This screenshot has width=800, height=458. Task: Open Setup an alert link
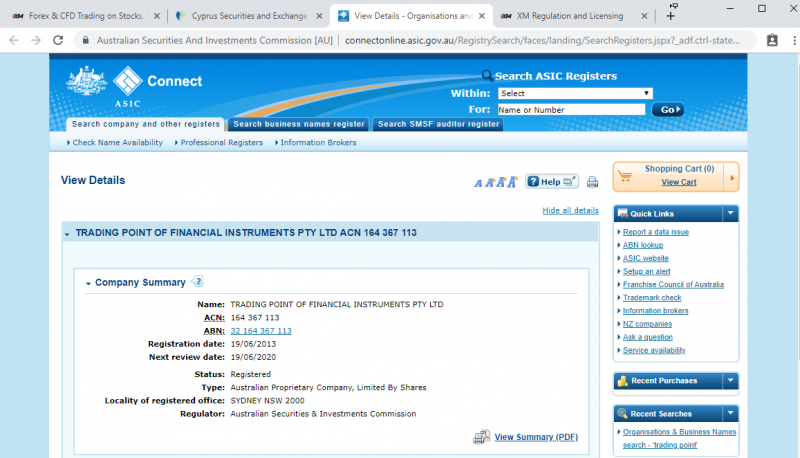tap(646, 272)
